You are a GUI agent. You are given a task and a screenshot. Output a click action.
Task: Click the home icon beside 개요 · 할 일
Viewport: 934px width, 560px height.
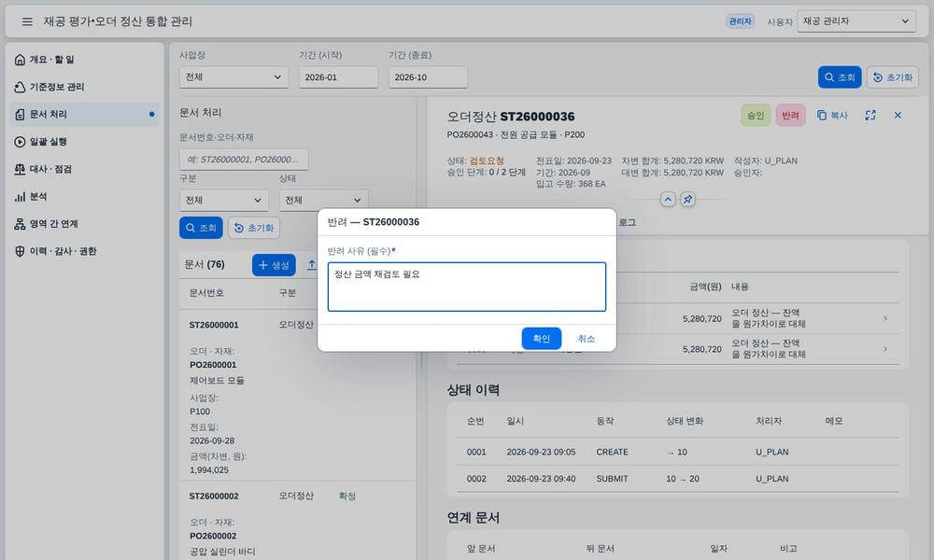20,60
